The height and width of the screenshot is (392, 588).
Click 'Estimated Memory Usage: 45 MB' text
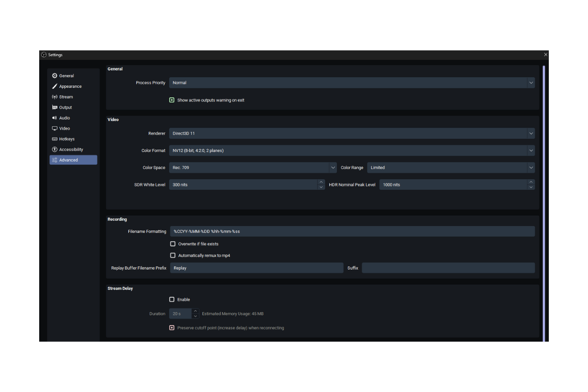tap(233, 314)
